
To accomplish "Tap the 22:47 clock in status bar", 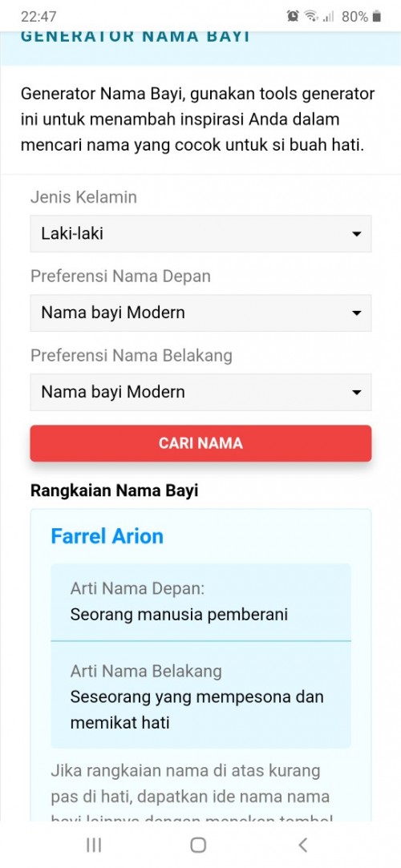I will coord(38,17).
